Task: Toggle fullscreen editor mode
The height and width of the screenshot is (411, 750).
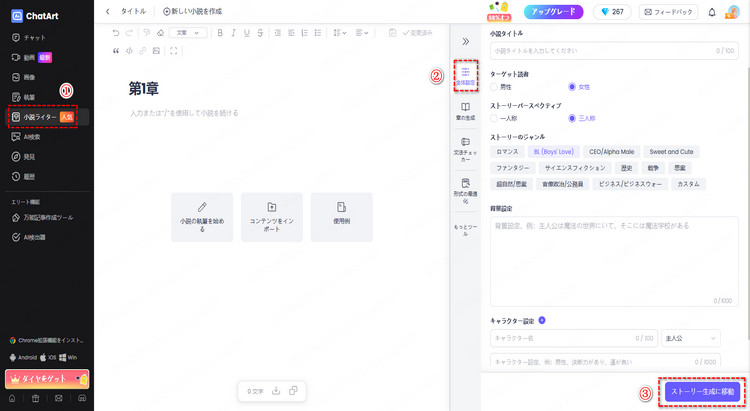Action: point(174,51)
